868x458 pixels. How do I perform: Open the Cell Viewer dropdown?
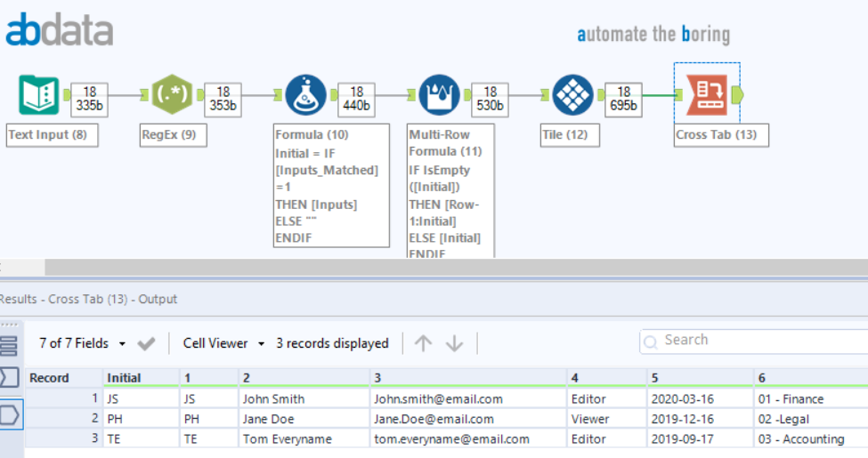click(223, 343)
